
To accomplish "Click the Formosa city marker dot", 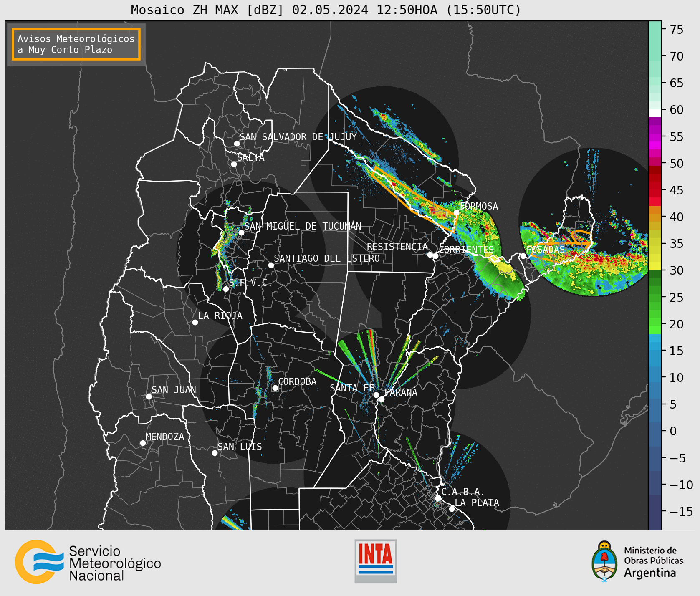I will point(456,212).
